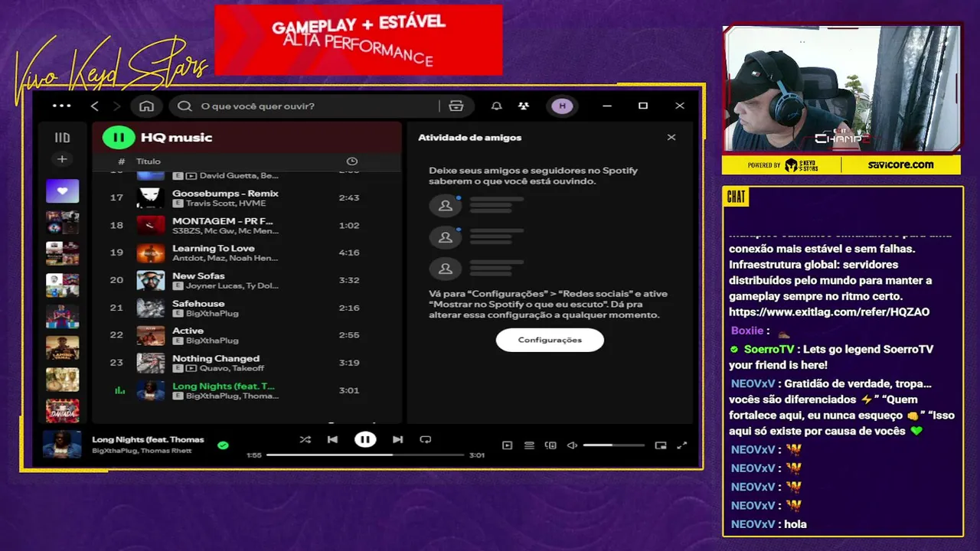Toggle shuffle playback
The height and width of the screenshot is (551, 980).
305,439
